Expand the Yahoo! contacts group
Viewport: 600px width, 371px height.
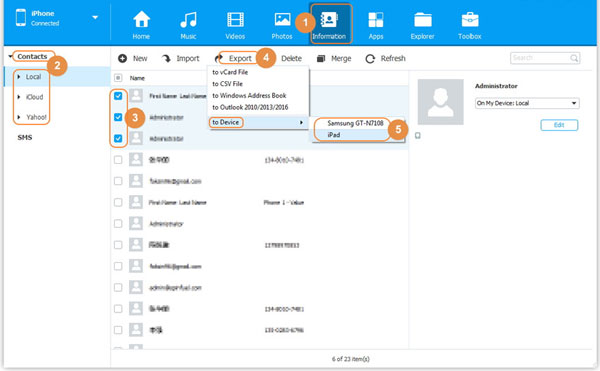click(x=18, y=117)
